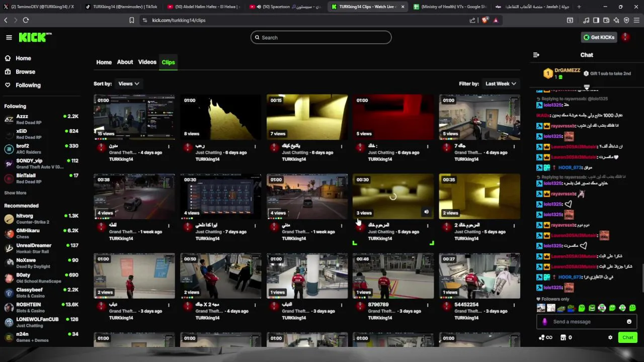Bookmark this page in address bar
The image size is (644, 362).
pyautogui.click(x=132, y=20)
